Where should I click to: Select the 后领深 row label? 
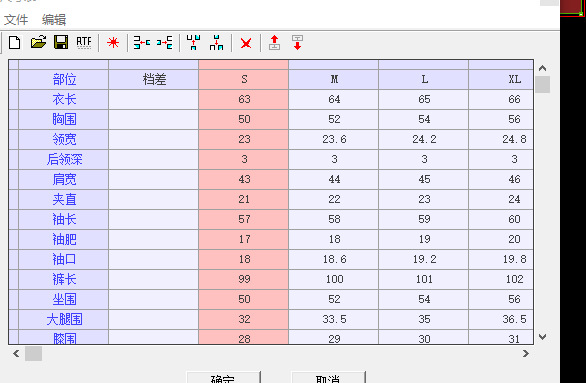pyautogui.click(x=64, y=159)
